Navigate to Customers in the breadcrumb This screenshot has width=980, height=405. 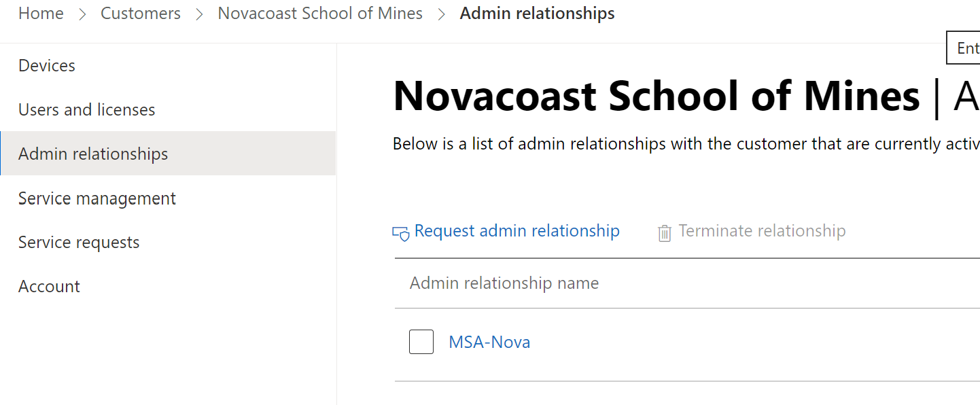pos(141,14)
